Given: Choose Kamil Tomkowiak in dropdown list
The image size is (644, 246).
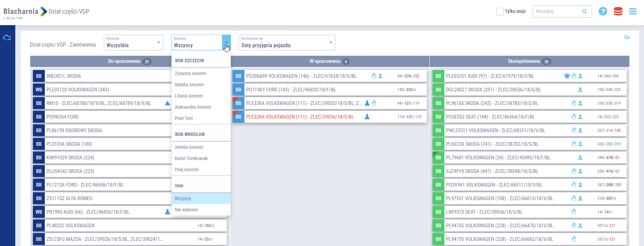Looking at the screenshot, I should pos(191,158).
